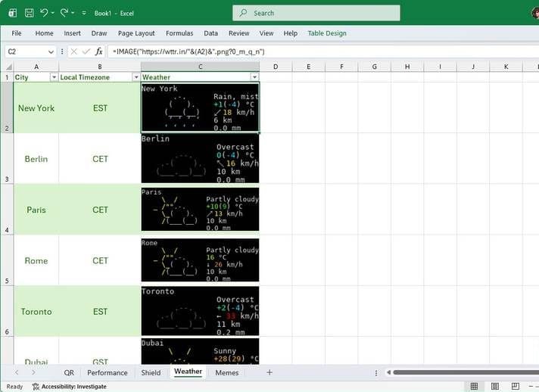
Task: Cancel formula entry with X icon
Action: (73, 52)
